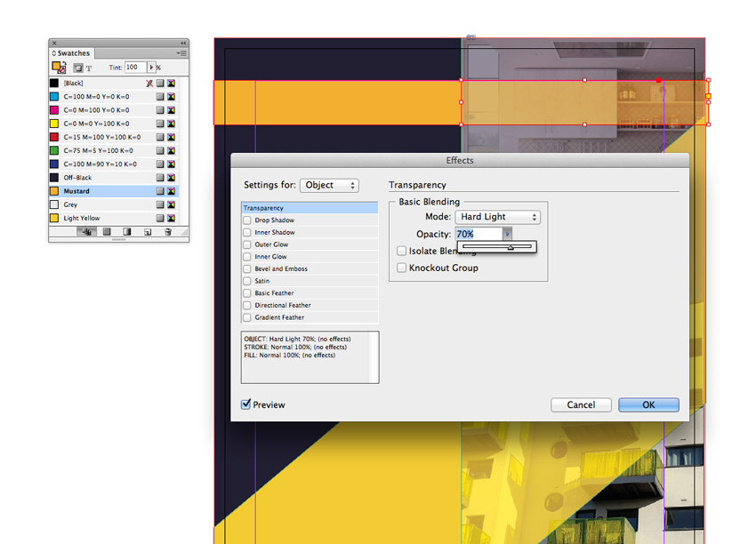Select formatting affects text T icon
Image resolution: width=756 pixels, height=544 pixels.
pyautogui.click(x=89, y=68)
